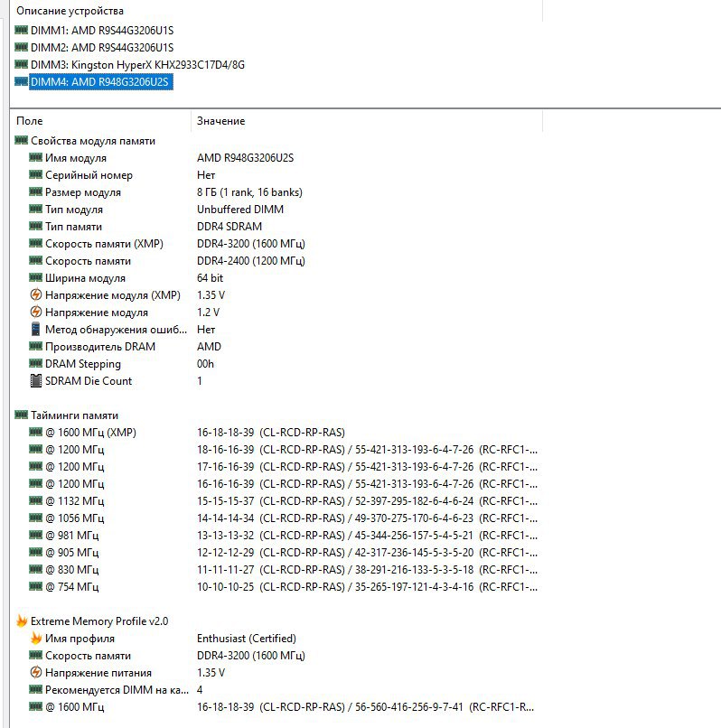Click the memory icon beside DIMM3
Screen dimensions: 721x728
pyautogui.click(x=22, y=64)
